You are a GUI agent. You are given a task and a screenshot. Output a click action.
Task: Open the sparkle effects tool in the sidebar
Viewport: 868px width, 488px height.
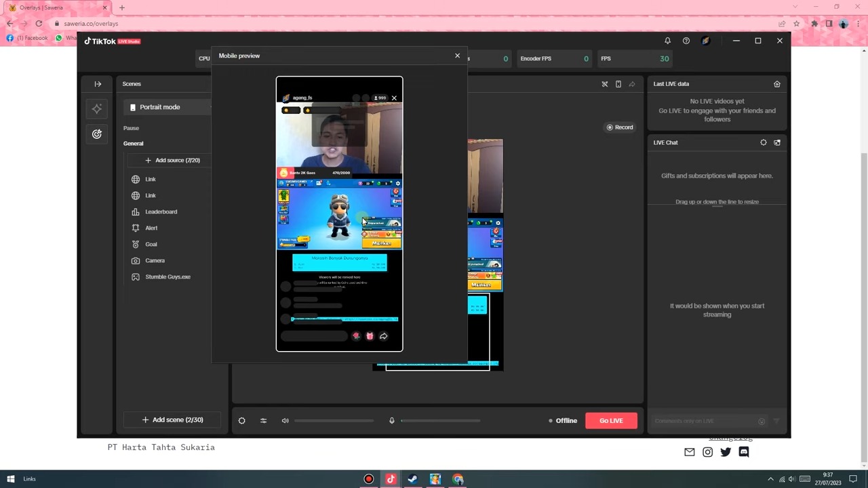click(97, 109)
